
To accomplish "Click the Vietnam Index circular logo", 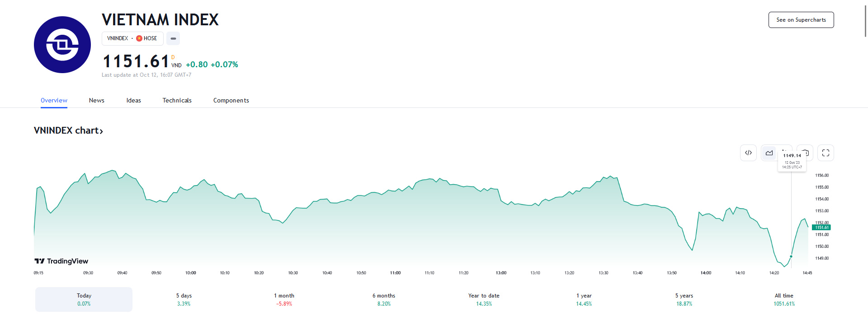I will tap(62, 45).
